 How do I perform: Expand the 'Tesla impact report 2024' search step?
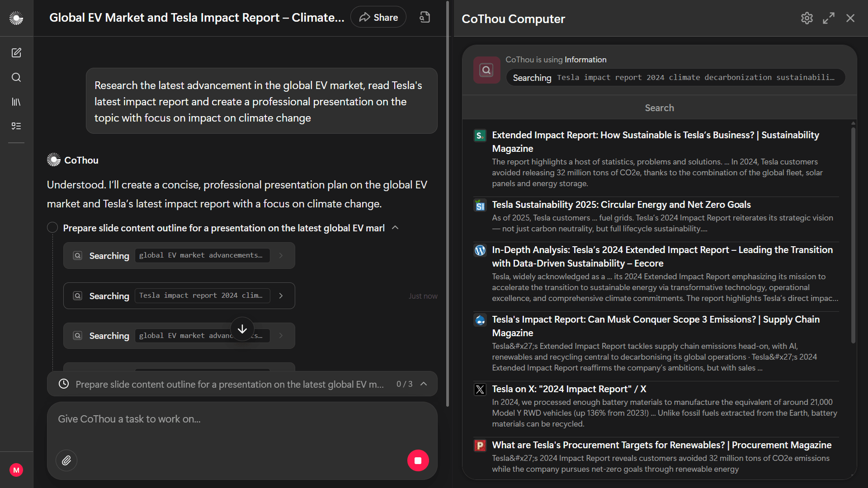(x=281, y=296)
